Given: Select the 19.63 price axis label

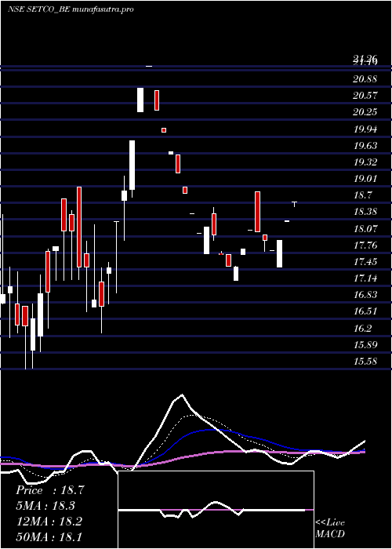Looking at the screenshot, I should [x=365, y=146].
